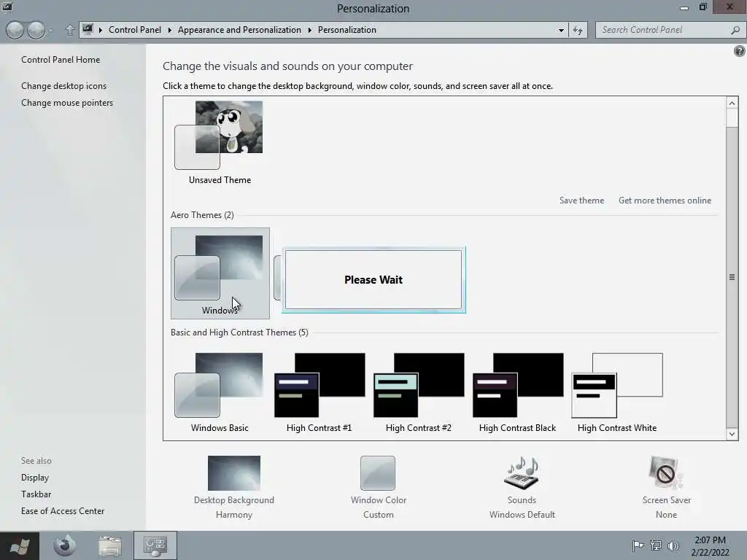Click the network icon in system tray

[656, 545]
